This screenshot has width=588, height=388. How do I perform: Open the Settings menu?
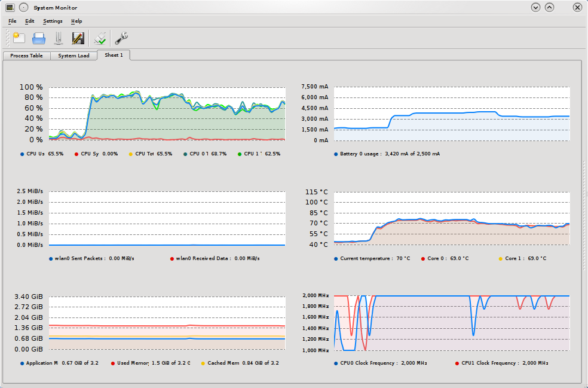point(53,21)
